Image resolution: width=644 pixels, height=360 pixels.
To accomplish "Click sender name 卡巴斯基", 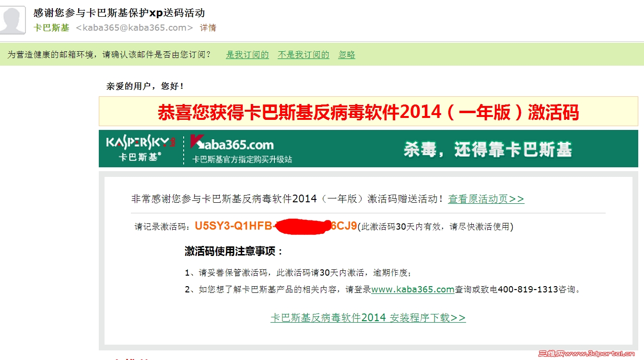I will (x=51, y=28).
